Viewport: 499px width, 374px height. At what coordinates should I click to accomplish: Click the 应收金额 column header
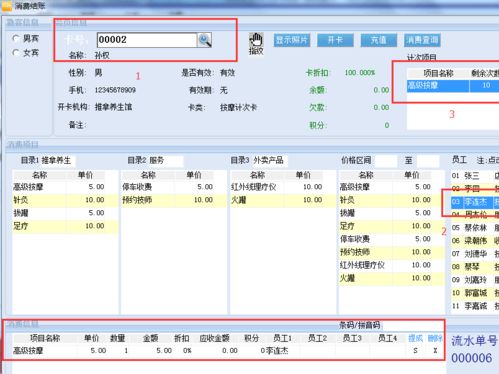214,338
